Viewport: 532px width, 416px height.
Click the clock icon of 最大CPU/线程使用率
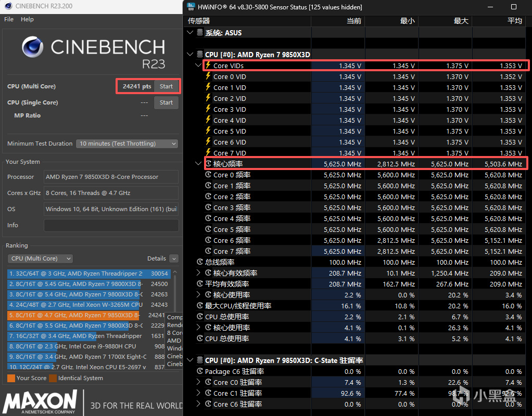coord(200,305)
